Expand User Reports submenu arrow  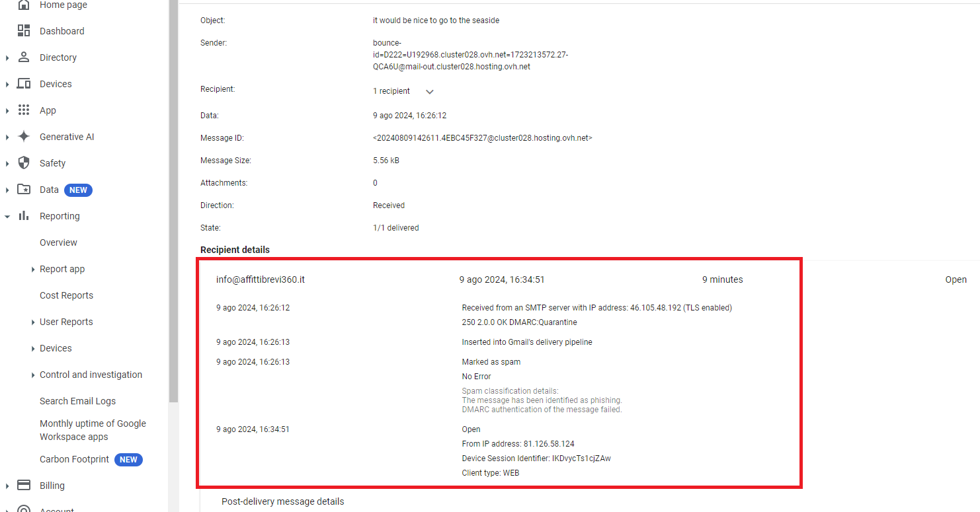pos(33,322)
